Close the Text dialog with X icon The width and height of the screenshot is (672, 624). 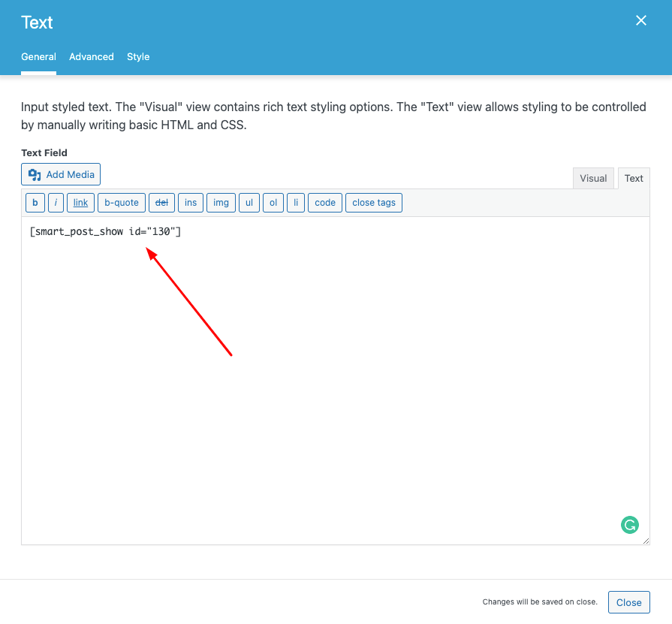pyautogui.click(x=640, y=21)
